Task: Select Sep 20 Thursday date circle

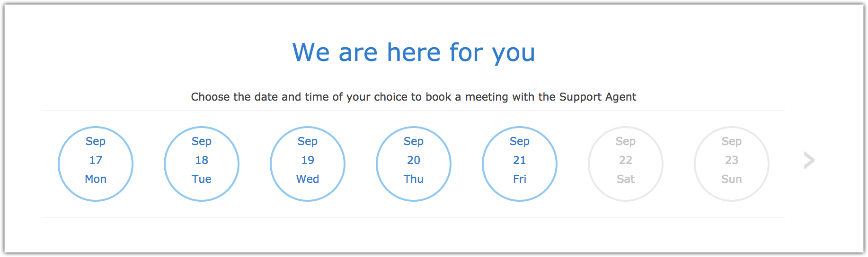Action: click(x=414, y=164)
